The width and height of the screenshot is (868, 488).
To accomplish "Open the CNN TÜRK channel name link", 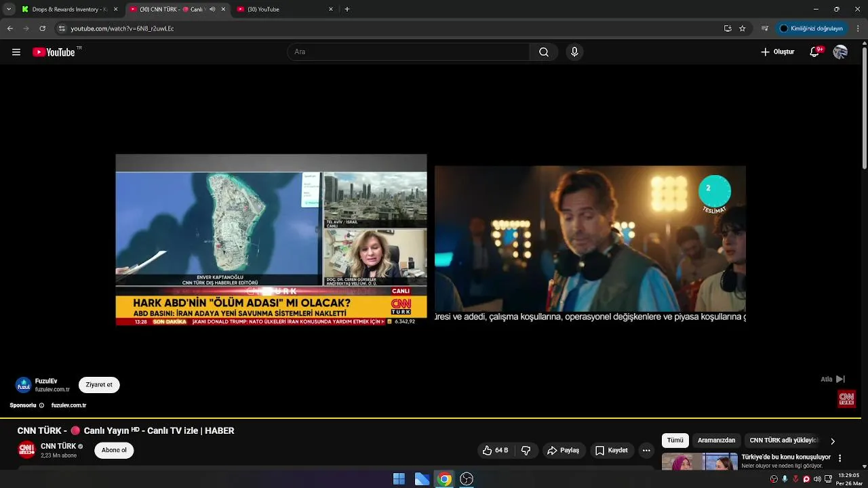I will [x=58, y=446].
